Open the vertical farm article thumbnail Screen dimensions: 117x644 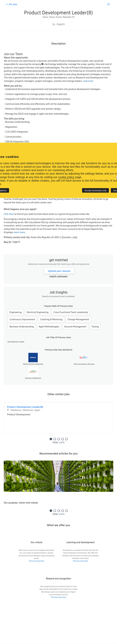(58, 476)
